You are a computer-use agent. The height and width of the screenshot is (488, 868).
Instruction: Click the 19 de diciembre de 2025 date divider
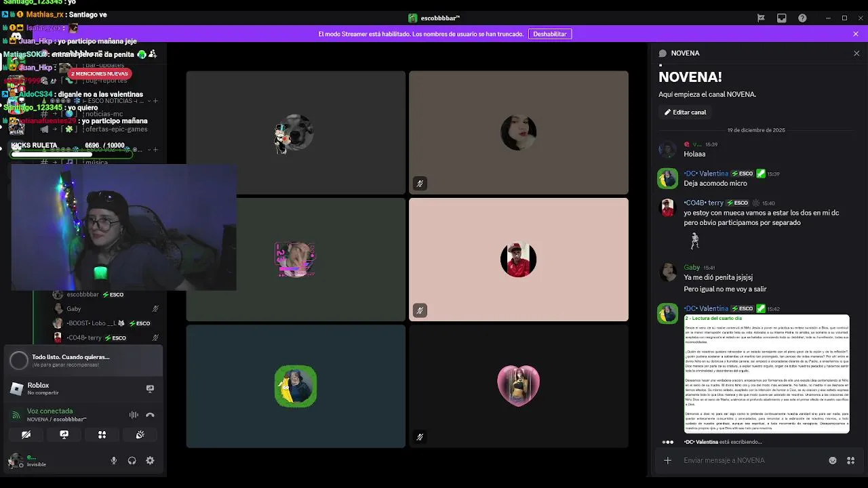tap(756, 130)
